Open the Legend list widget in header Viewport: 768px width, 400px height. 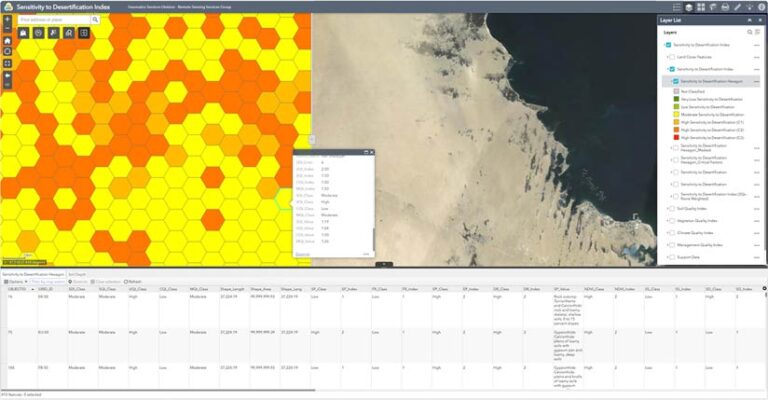coord(676,7)
